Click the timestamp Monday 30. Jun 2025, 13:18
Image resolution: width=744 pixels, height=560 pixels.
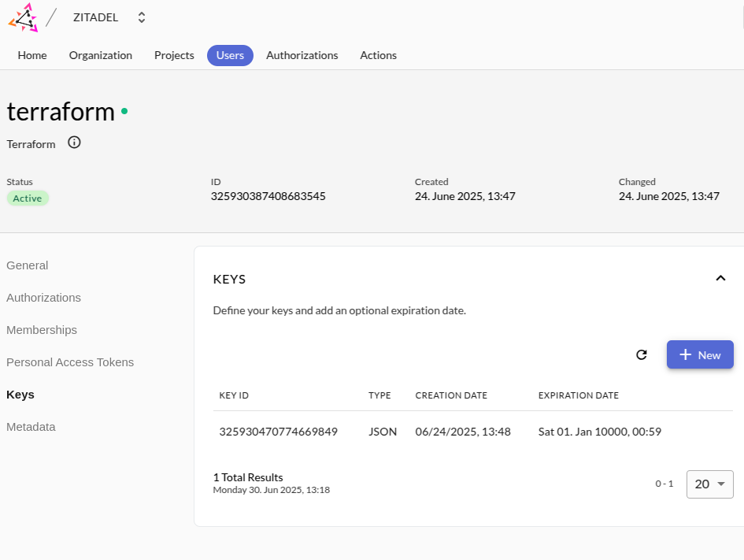(x=272, y=490)
